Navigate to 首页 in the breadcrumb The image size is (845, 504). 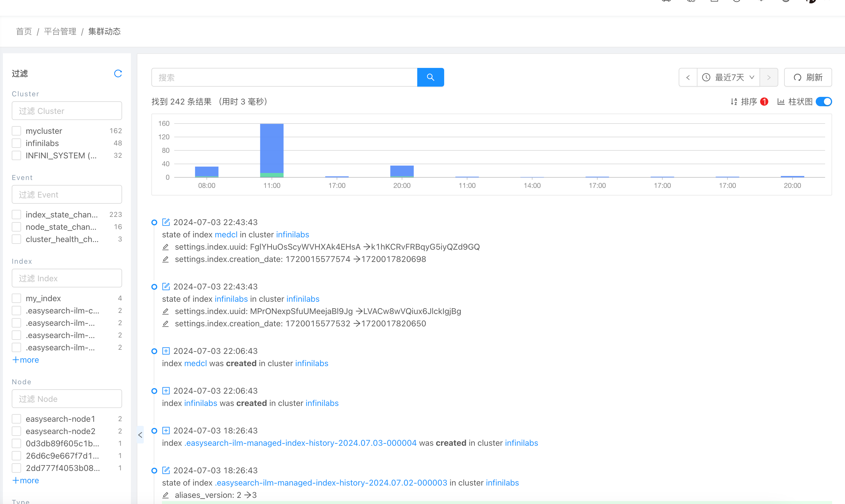tap(23, 31)
